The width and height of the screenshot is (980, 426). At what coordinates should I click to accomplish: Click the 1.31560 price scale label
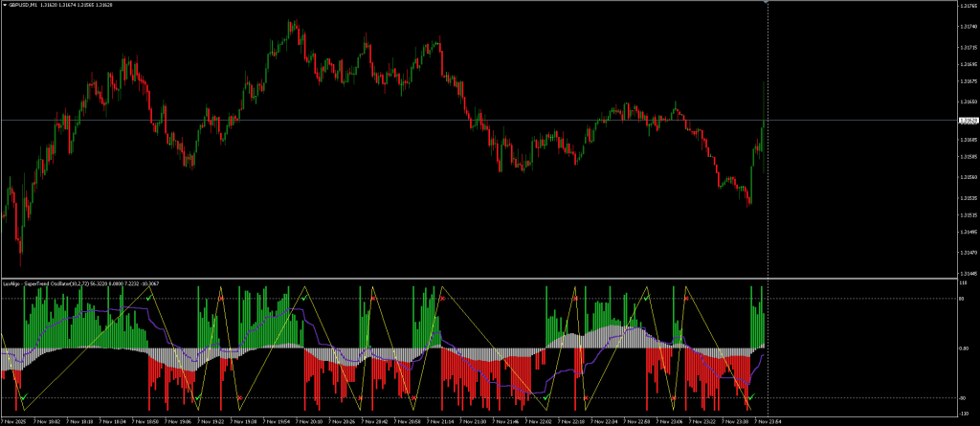pyautogui.click(x=969, y=177)
